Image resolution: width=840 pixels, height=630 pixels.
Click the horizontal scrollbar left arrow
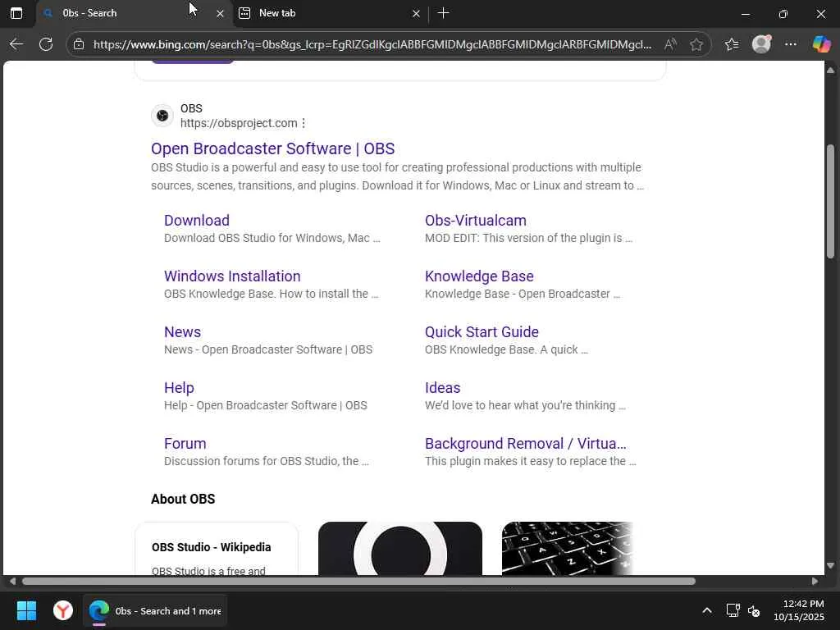tap(12, 582)
